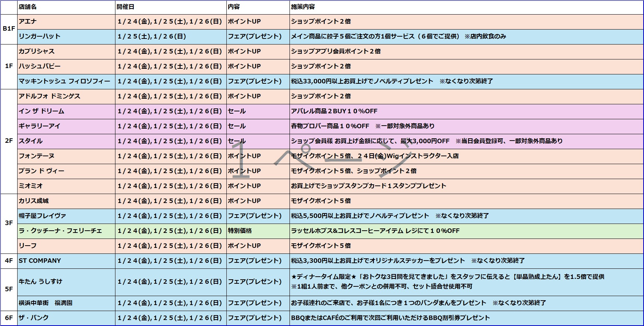Viewport: 644px width, 326px height.
Task: Click BBQ割引券プレゼント description cell
Action: pyautogui.click(x=466, y=318)
